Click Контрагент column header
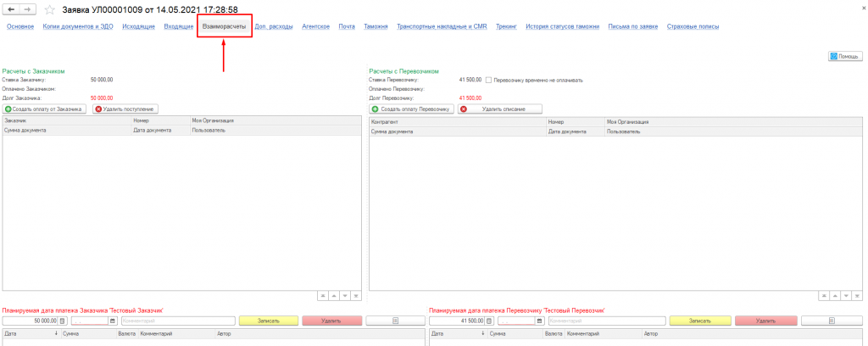 (x=458, y=121)
